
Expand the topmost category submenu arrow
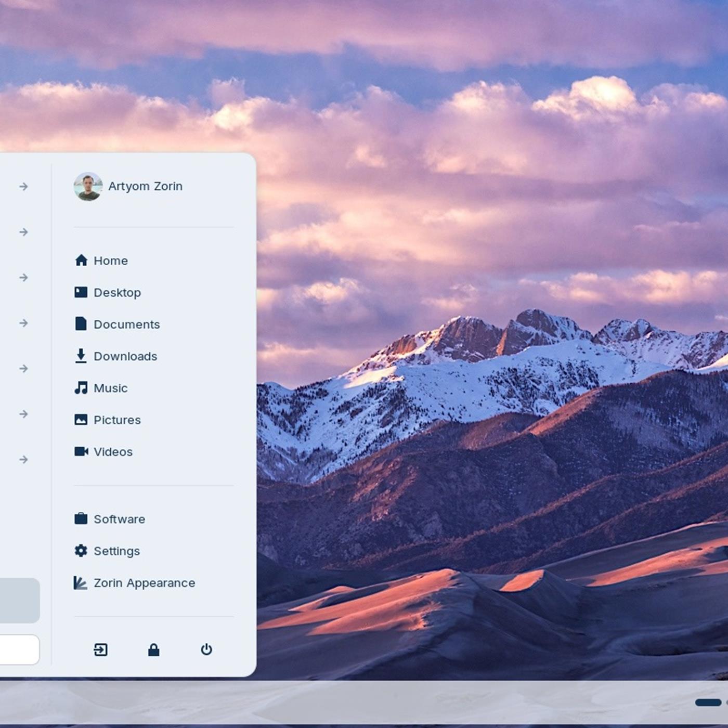[x=23, y=186]
